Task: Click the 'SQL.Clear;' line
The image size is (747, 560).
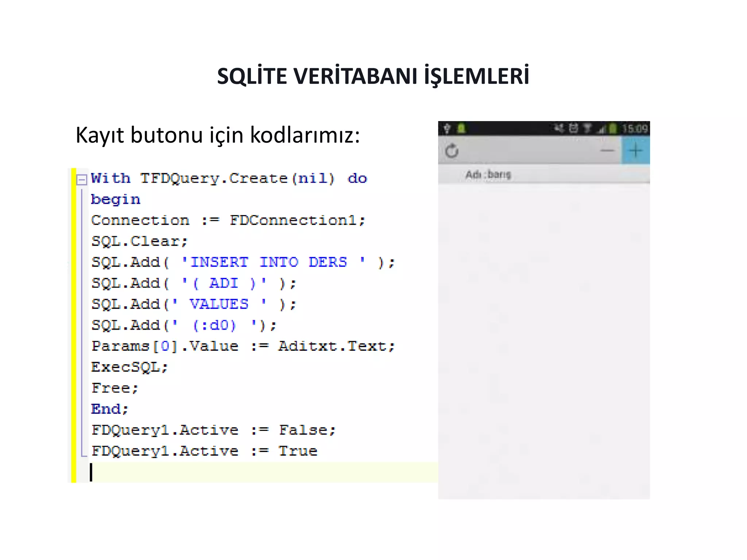Action: [139, 241]
